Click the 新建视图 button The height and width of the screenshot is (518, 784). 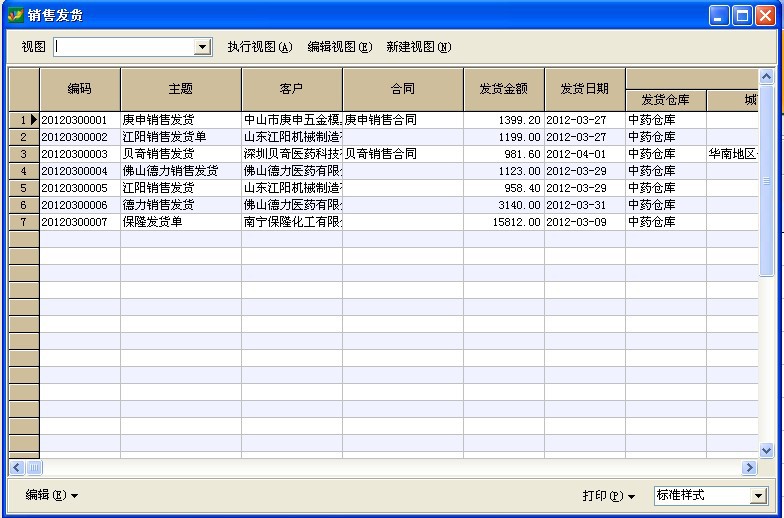click(x=418, y=47)
